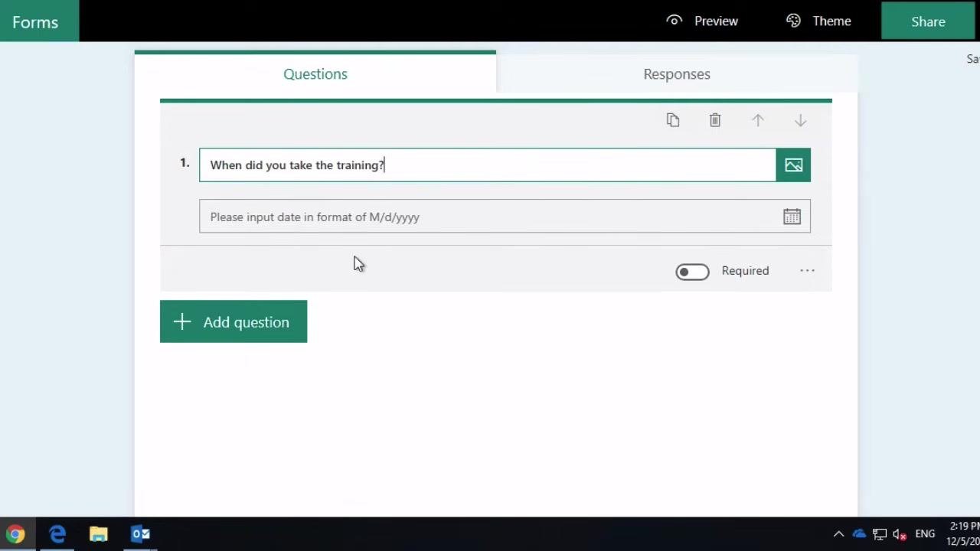This screenshot has height=551, width=980.
Task: Click the muted volume tray icon
Action: click(x=900, y=534)
